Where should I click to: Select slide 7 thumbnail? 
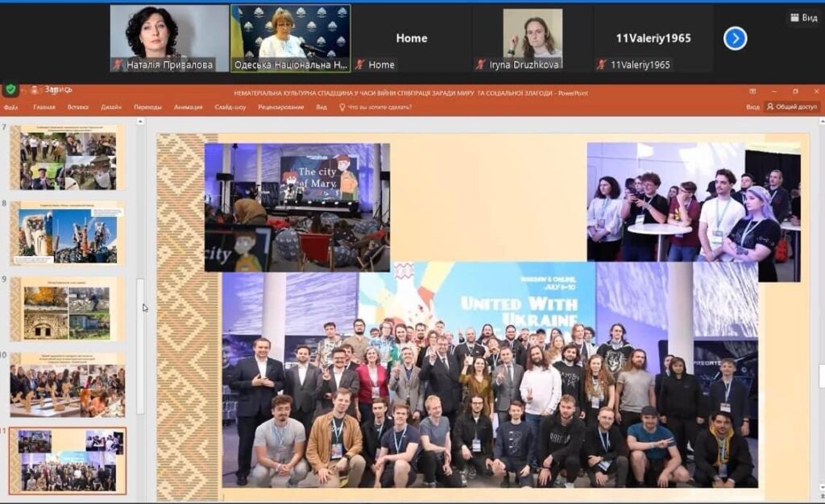pos(68,157)
